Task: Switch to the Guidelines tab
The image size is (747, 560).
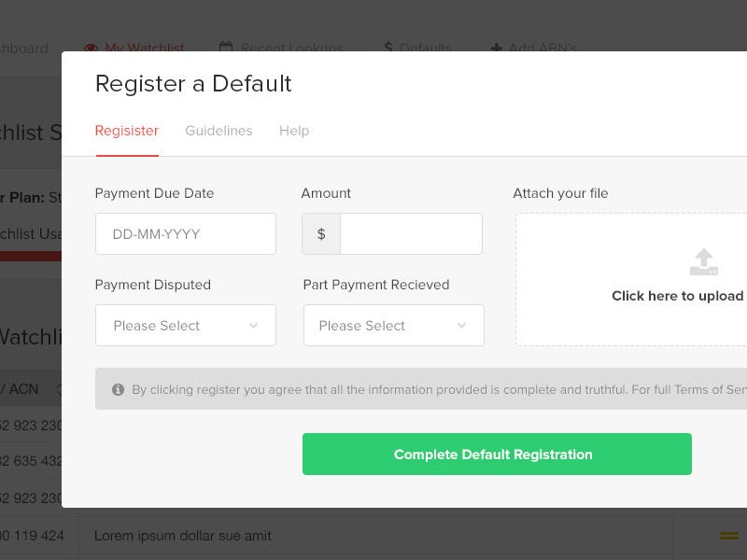Action: 218,131
